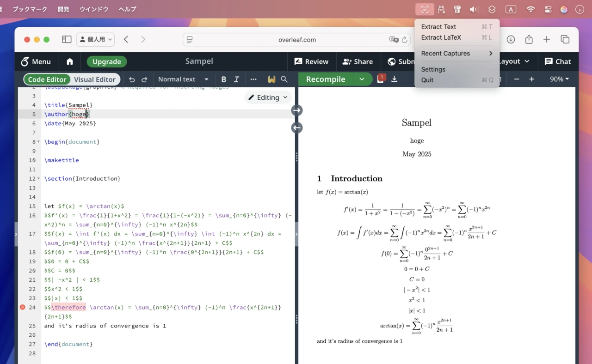Screen dimensions: 592x364
Task: Apply italic formatting with the I icon
Action: (x=236, y=79)
